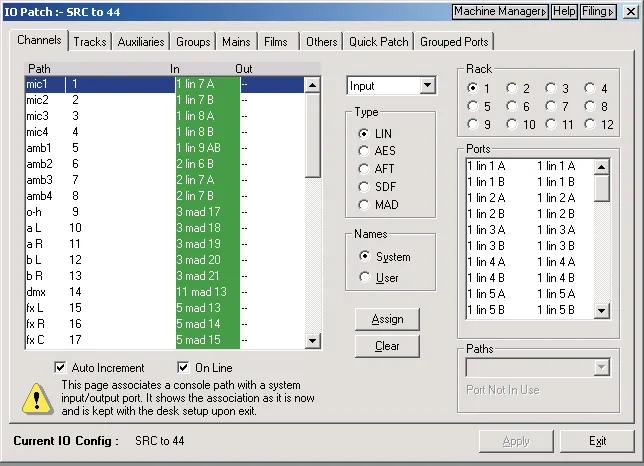Image resolution: width=644 pixels, height=466 pixels.
Task: Choose System names option
Action: pos(364,256)
